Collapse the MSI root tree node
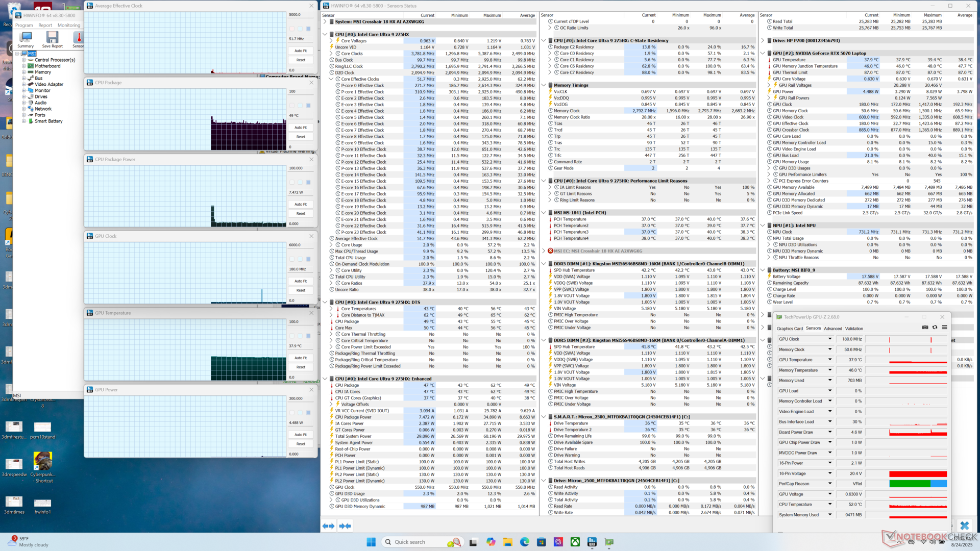 [x=17, y=54]
